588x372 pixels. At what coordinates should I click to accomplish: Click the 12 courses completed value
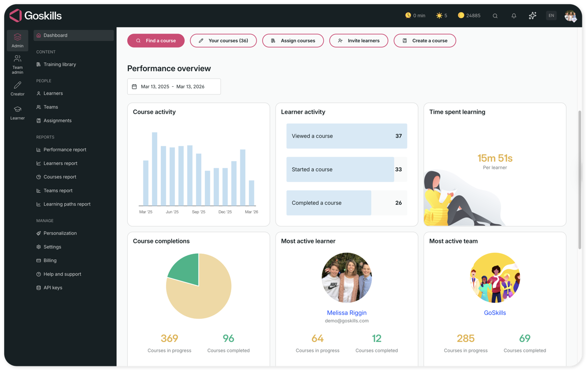[x=376, y=338]
